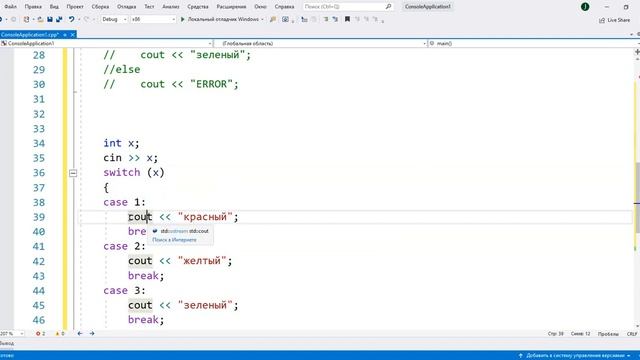Click "case 3:" on line 44
The width and height of the screenshot is (640, 360).
[x=124, y=290]
